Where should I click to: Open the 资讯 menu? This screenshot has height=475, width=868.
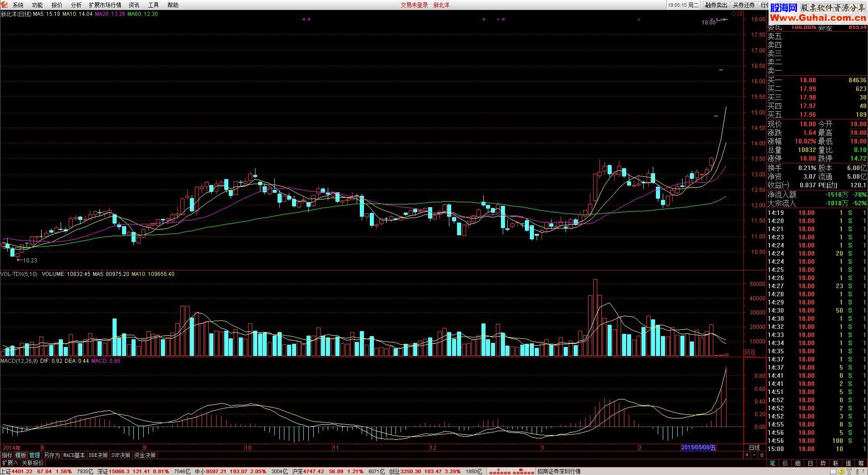point(134,5)
